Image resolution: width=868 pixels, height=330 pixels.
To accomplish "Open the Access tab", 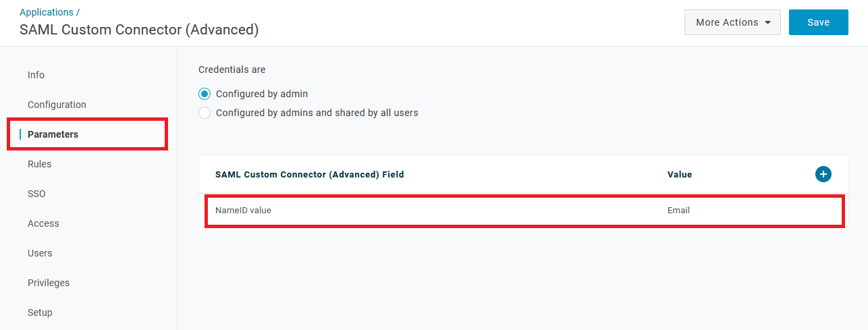I will point(43,223).
